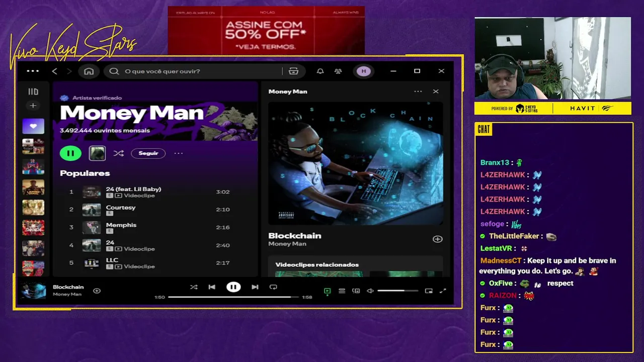Open the three-dot app menu at top left
644x362 pixels.
click(33, 71)
